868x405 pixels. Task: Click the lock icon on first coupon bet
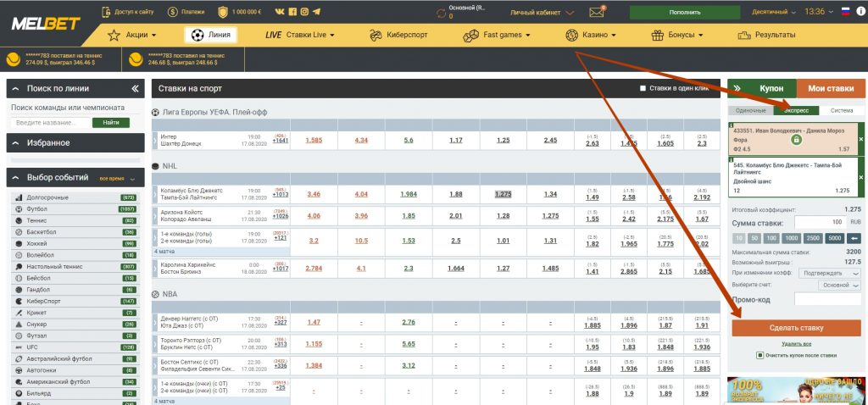point(795,138)
